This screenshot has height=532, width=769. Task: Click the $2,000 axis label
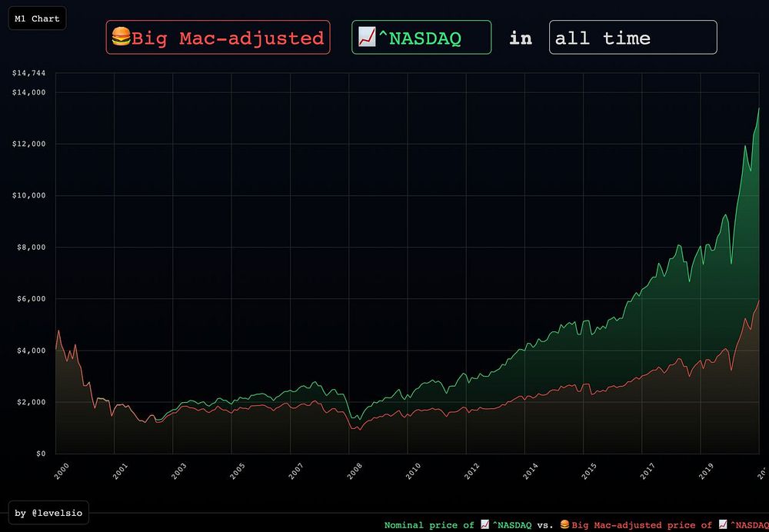tap(31, 402)
